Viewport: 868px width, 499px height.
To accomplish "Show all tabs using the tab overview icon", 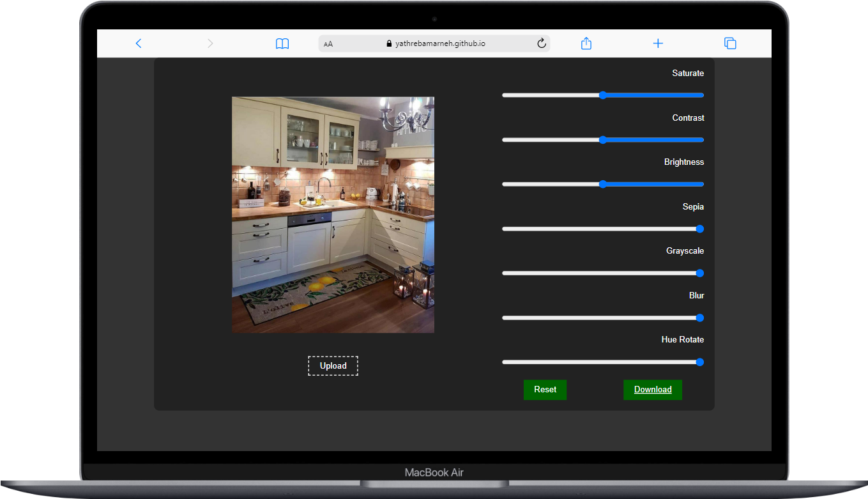I will point(730,43).
